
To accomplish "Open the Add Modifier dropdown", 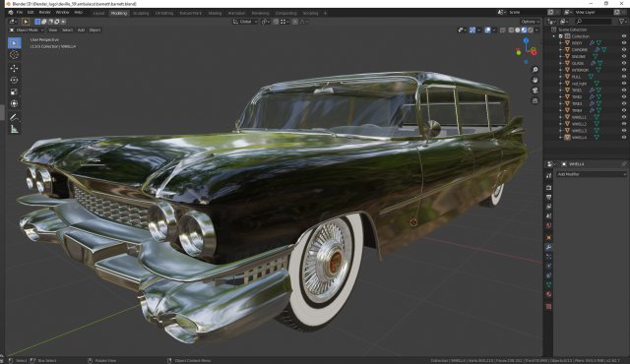I will coord(592,174).
